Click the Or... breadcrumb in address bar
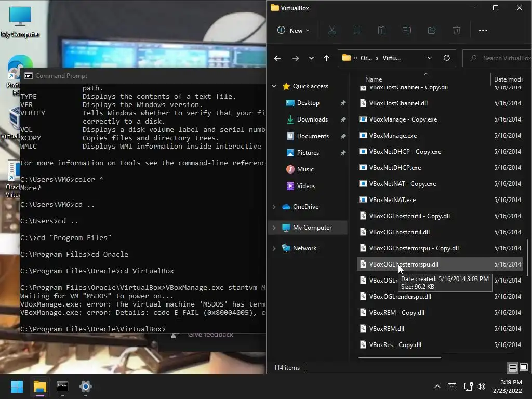The width and height of the screenshot is (532, 399). coord(366,58)
